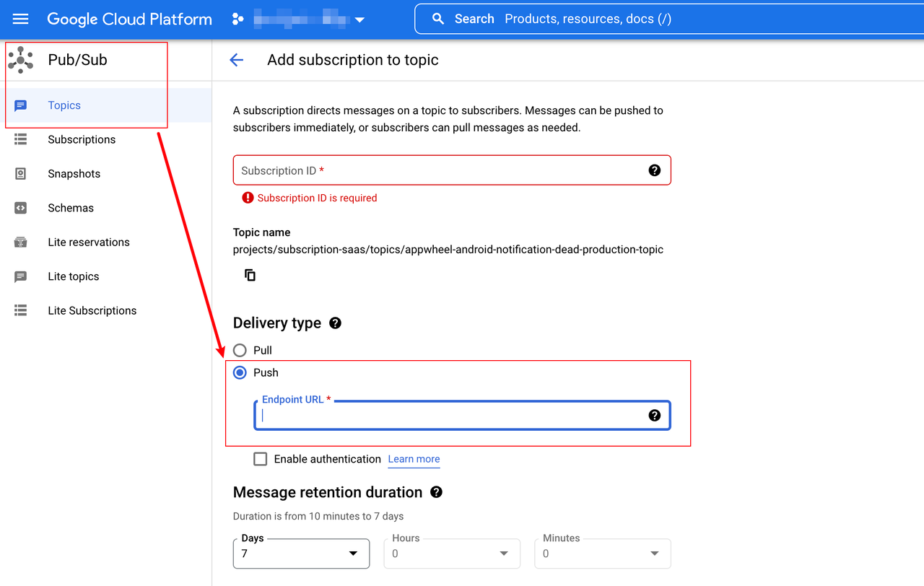Screen dimensions: 924x586
Task: Select the Pull delivery type
Action: click(240, 350)
